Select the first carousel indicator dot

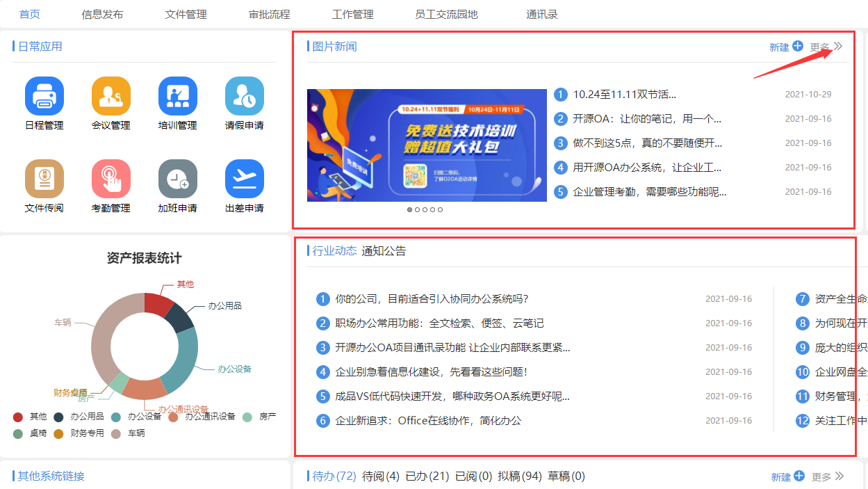(x=409, y=209)
